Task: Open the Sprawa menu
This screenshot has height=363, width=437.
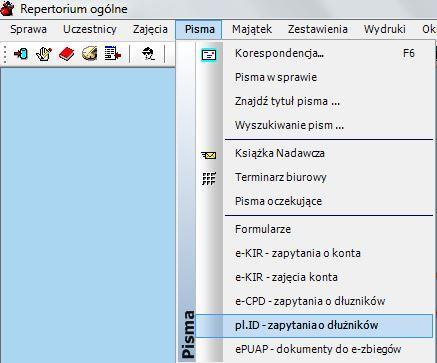Action: [x=28, y=29]
